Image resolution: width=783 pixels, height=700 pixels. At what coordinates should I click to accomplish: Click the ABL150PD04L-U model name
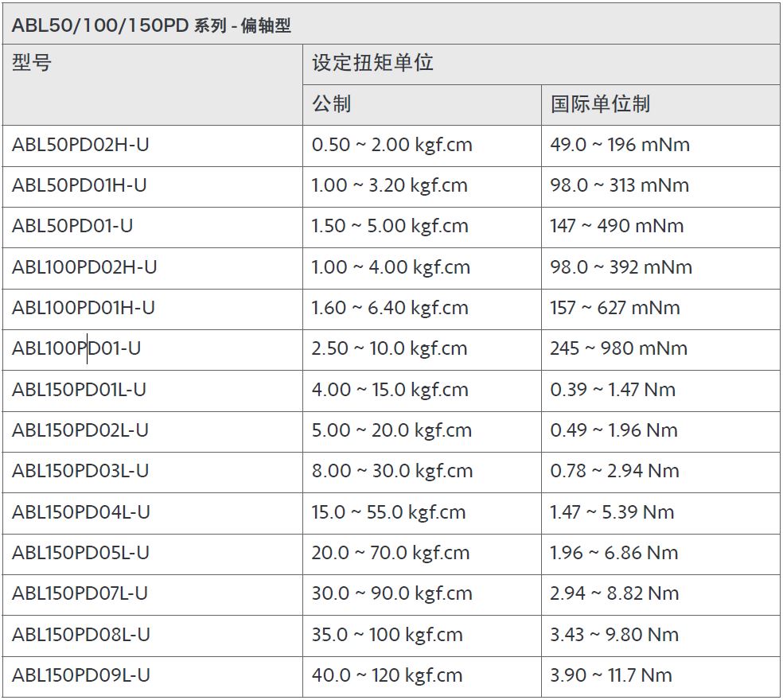(81, 512)
